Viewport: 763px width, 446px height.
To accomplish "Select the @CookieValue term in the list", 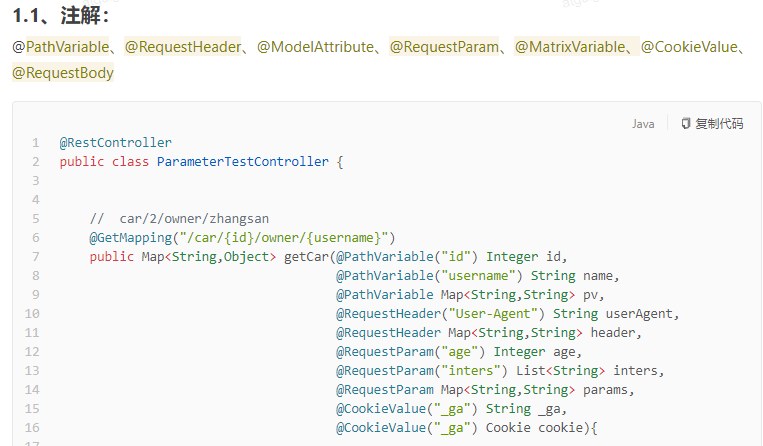I will point(690,47).
